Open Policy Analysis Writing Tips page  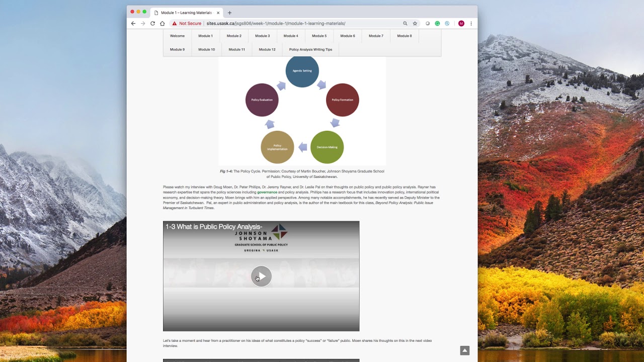point(310,49)
